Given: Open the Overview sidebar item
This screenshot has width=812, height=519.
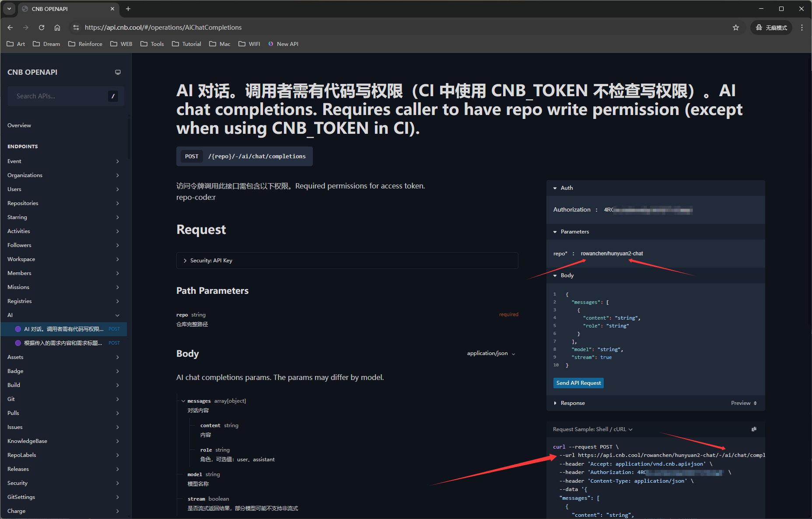Looking at the screenshot, I should tap(19, 125).
